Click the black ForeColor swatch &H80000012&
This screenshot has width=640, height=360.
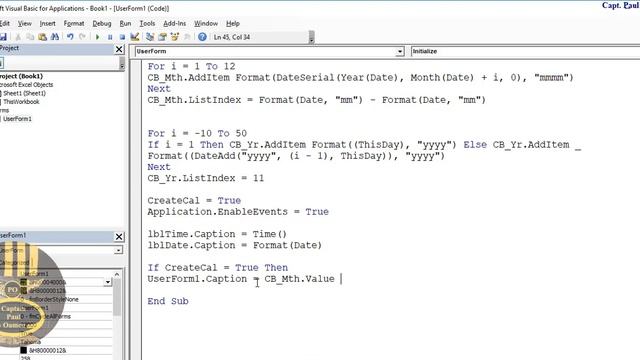click(24, 350)
